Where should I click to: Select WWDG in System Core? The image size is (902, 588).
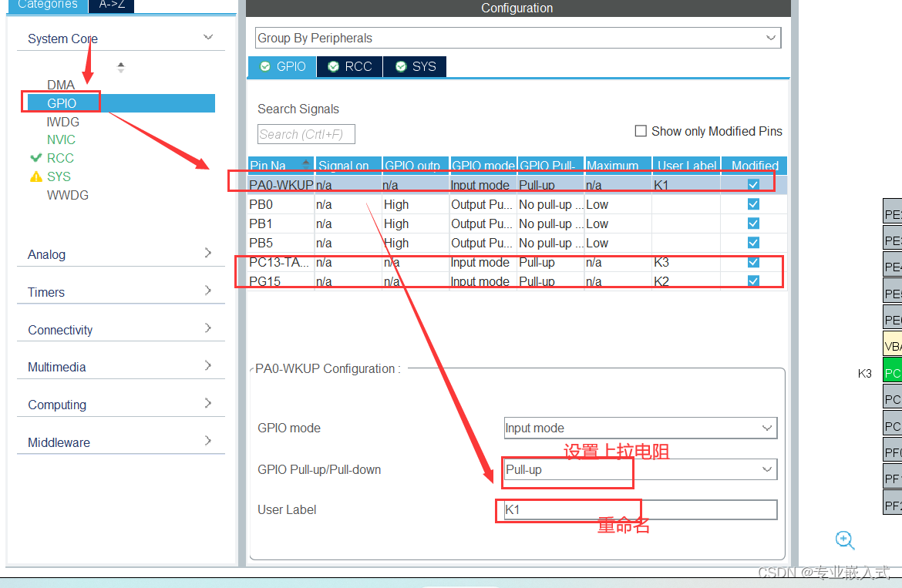[x=68, y=196]
